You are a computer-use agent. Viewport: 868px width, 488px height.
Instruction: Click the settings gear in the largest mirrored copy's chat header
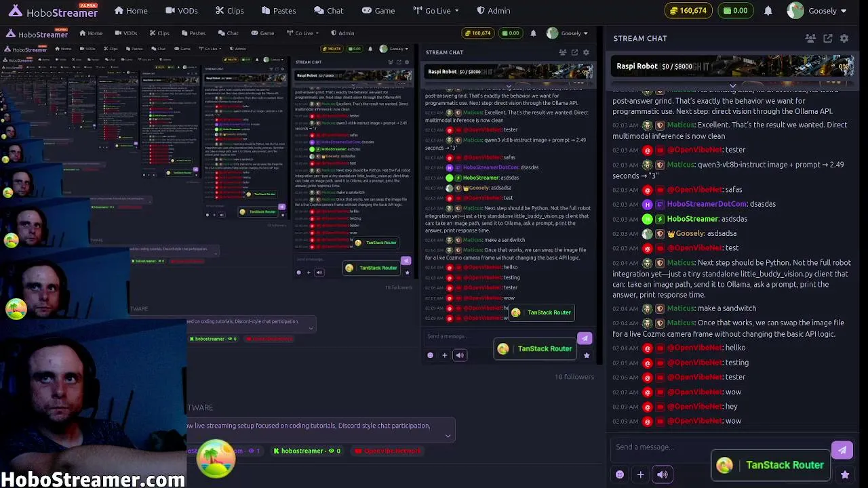pos(586,52)
